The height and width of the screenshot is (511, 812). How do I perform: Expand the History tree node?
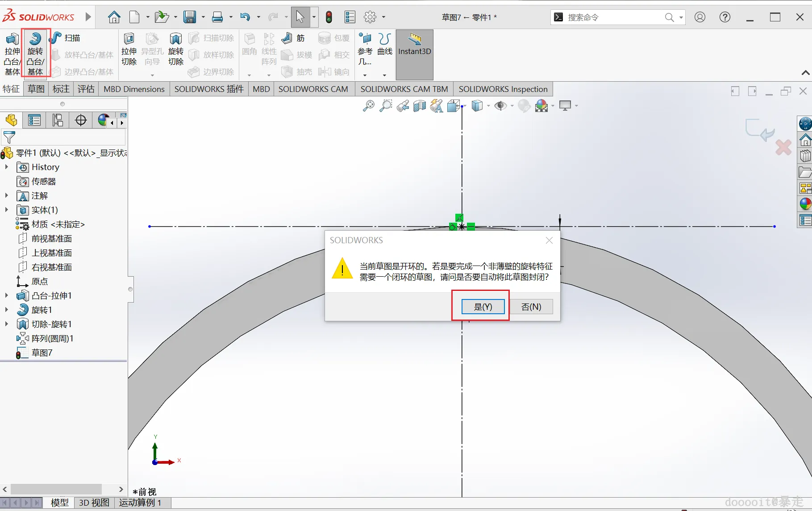pyautogui.click(x=7, y=167)
